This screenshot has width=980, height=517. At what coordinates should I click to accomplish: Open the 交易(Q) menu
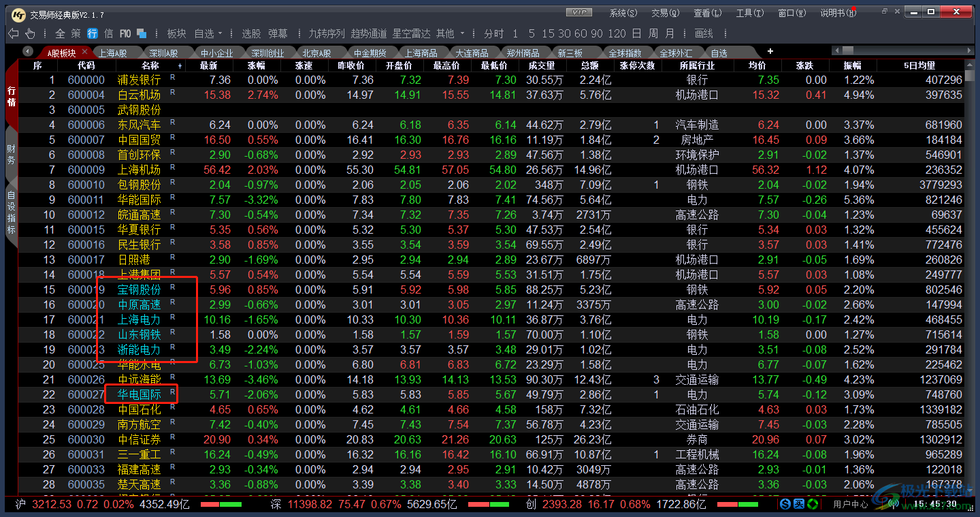[665, 13]
